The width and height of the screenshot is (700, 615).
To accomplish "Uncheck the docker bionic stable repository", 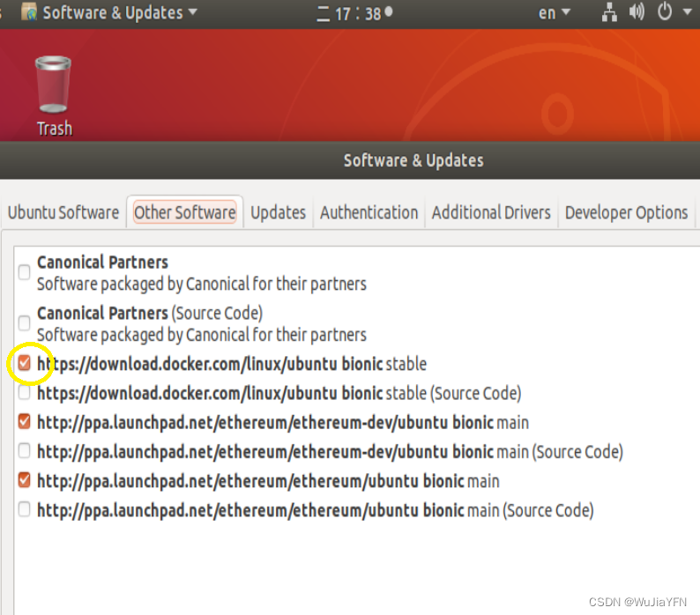I will [x=24, y=363].
